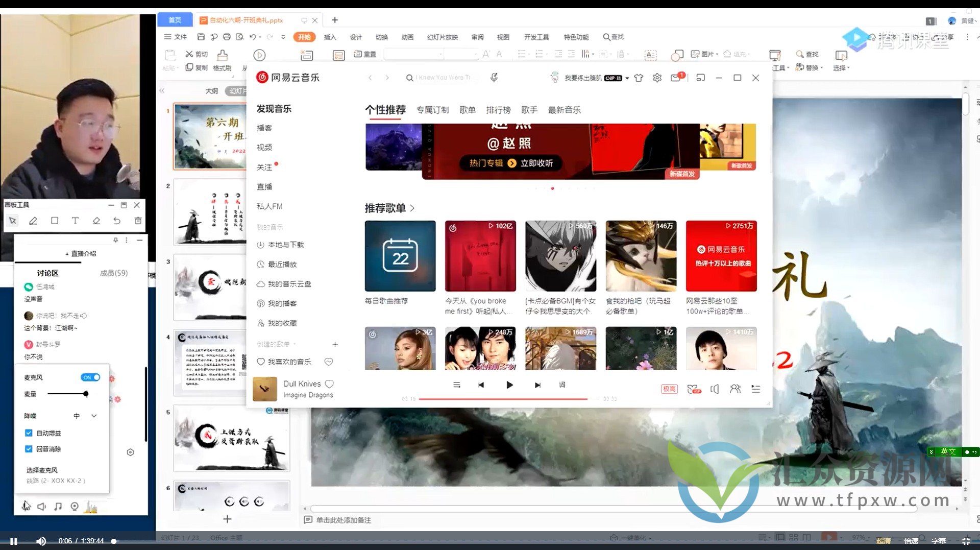
Task: Expand the noise reduction level dropdown
Action: pos(94,416)
